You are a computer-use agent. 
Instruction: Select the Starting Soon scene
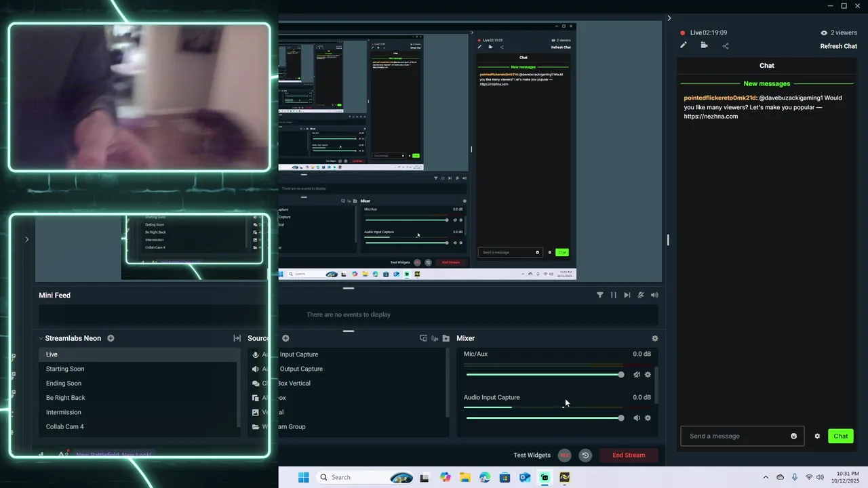tap(138, 369)
